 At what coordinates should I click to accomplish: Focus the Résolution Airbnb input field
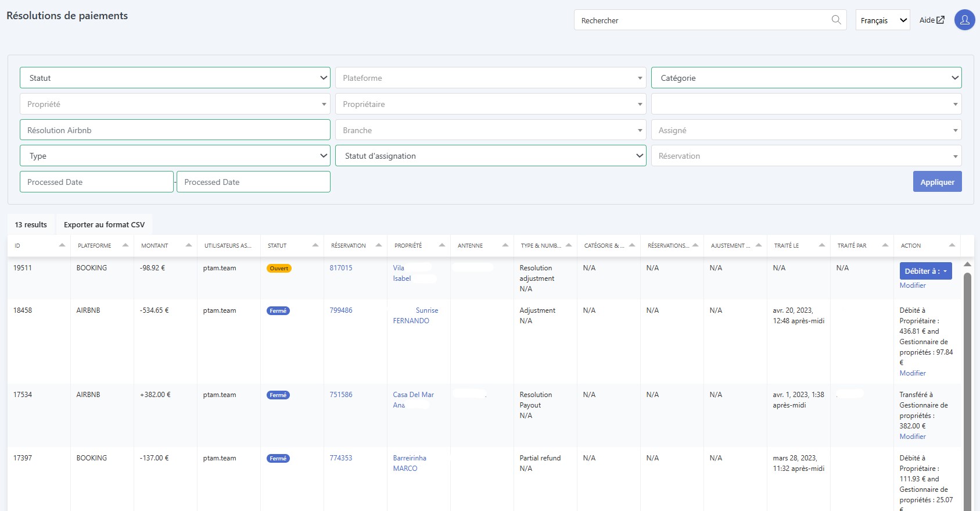coord(175,130)
